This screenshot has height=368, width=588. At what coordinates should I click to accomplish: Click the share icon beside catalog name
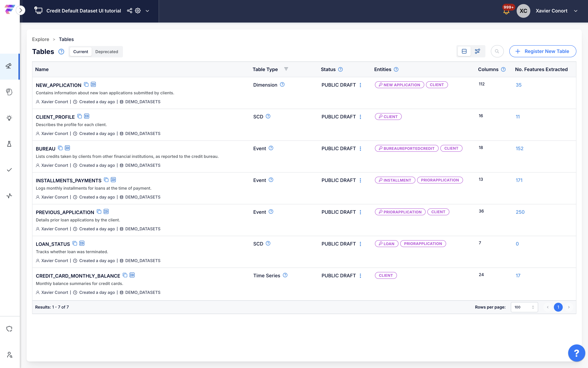pyautogui.click(x=130, y=11)
